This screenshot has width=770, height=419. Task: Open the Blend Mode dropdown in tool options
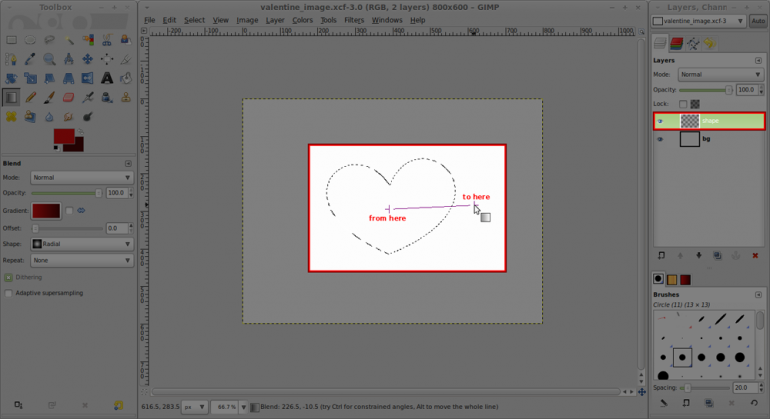[x=82, y=177]
